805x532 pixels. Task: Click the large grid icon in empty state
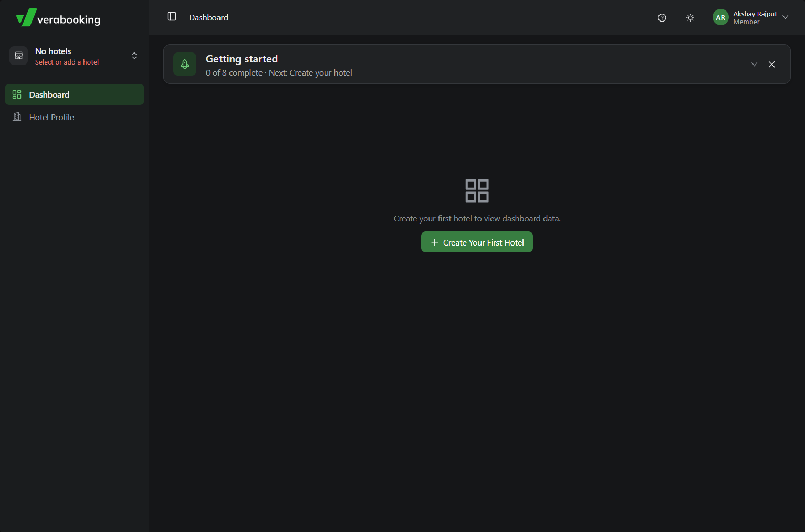pyautogui.click(x=477, y=190)
